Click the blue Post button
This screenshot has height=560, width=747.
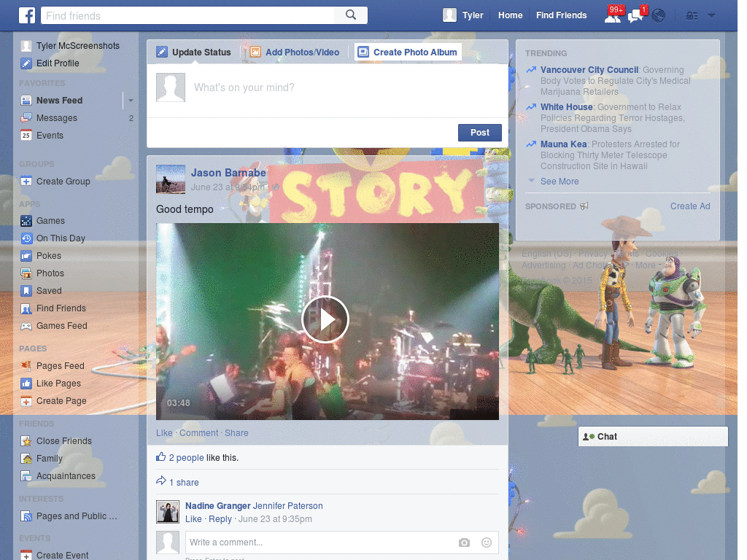point(480,133)
